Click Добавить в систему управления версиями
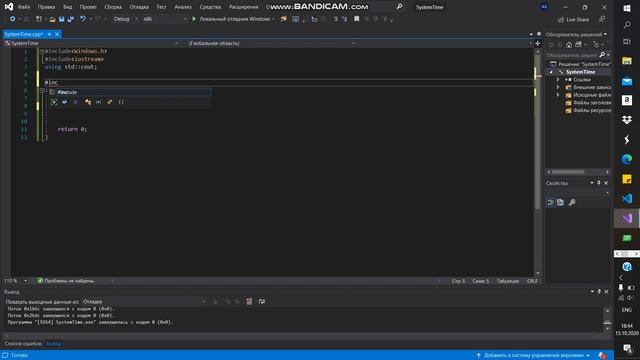The image size is (640, 360). coord(533,356)
